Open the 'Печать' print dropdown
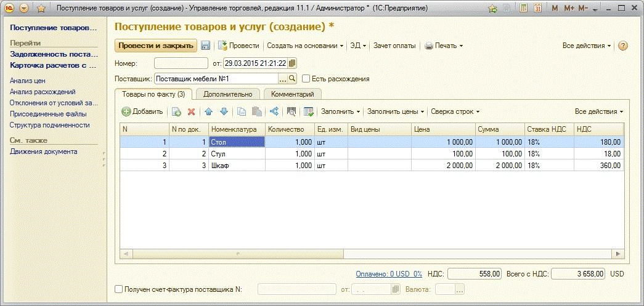 point(444,46)
